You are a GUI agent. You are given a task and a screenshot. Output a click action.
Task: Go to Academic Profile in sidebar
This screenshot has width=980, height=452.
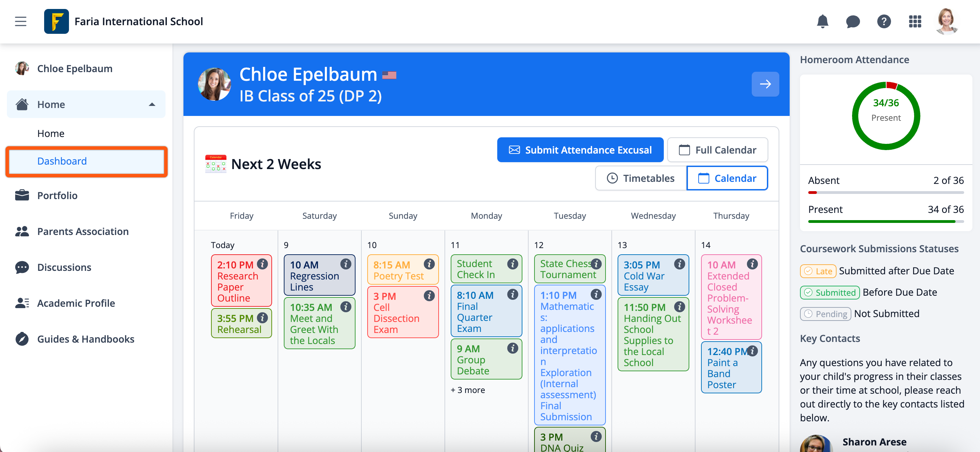[76, 303]
